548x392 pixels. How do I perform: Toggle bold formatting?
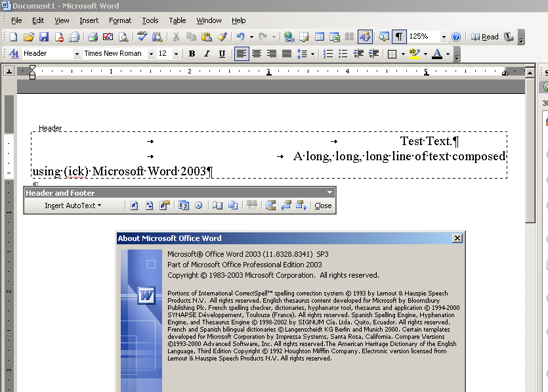tap(191, 53)
